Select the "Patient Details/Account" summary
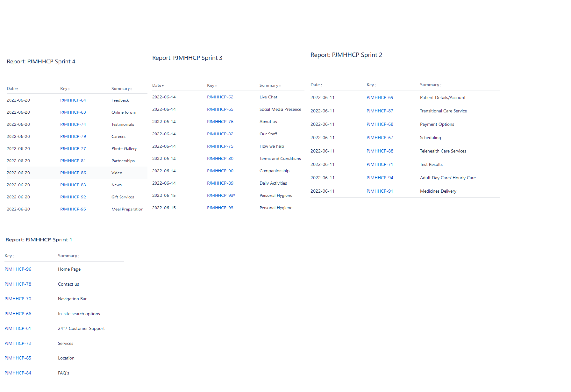Viewport: 571px width, 392px height. [x=443, y=98]
